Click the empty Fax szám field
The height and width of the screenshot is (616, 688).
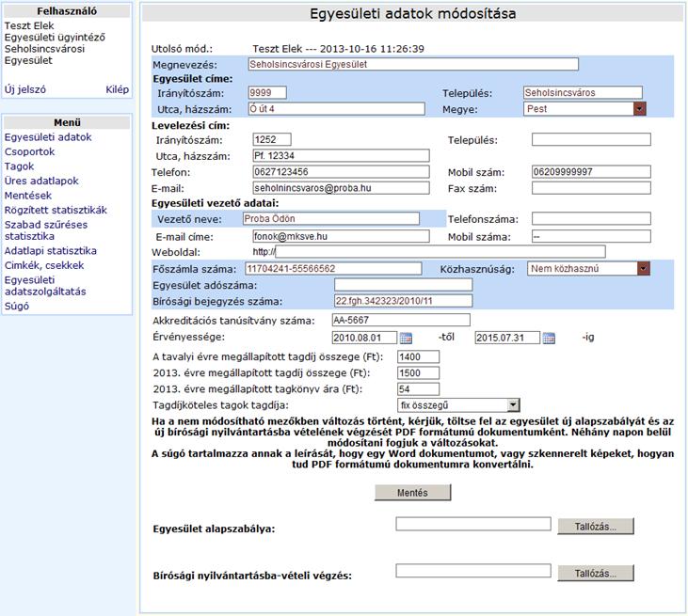pyautogui.click(x=591, y=188)
